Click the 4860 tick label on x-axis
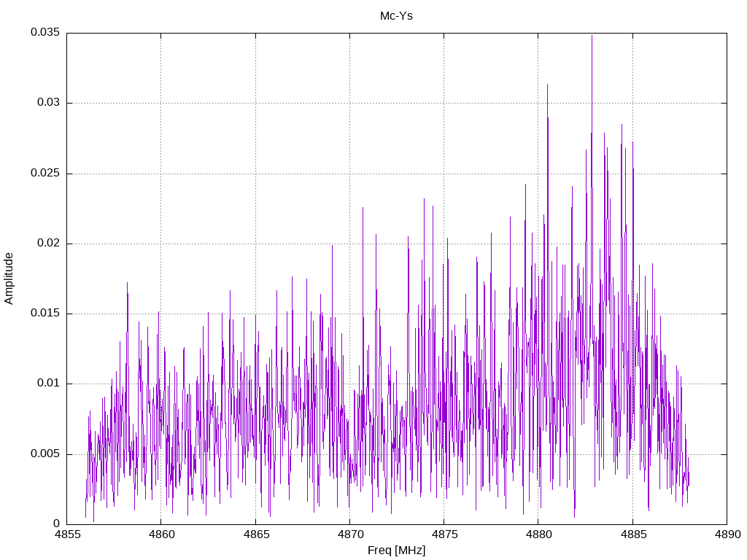 161,534
